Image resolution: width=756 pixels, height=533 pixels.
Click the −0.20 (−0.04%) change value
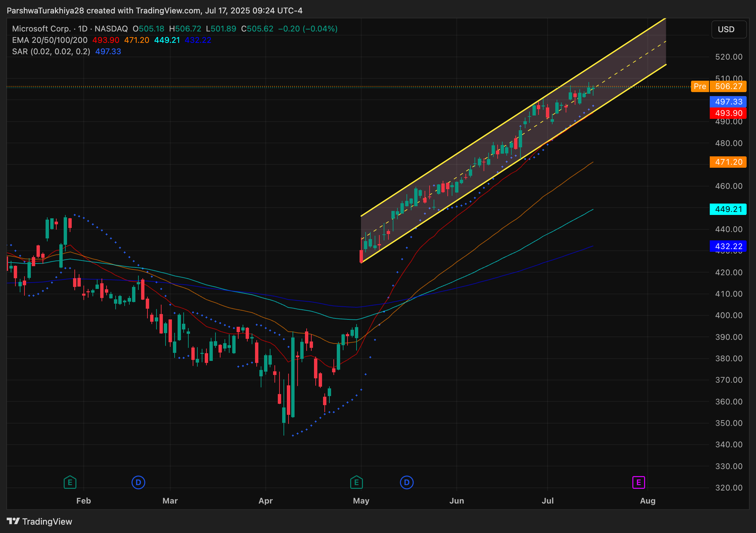[x=308, y=29]
